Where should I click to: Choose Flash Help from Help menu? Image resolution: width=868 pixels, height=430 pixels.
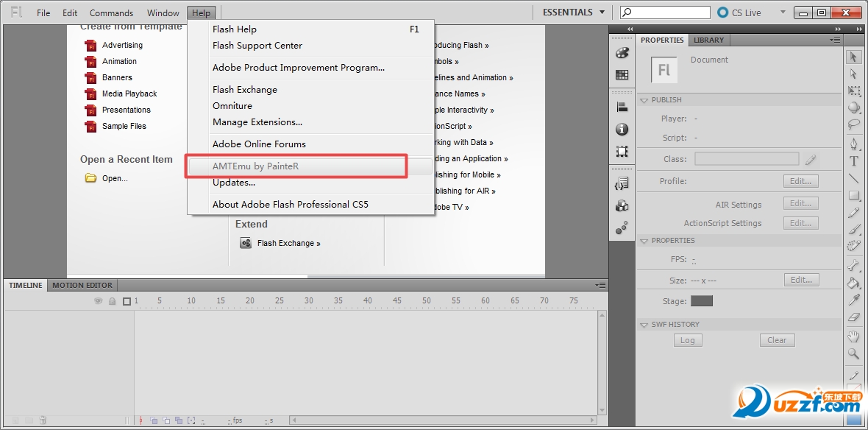(310, 29)
